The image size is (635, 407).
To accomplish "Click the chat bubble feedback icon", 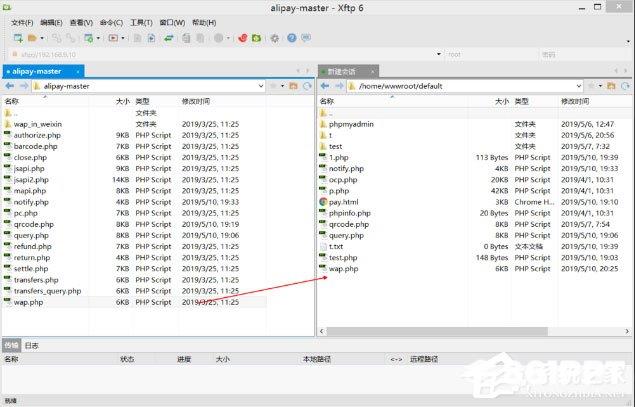I will (x=306, y=38).
